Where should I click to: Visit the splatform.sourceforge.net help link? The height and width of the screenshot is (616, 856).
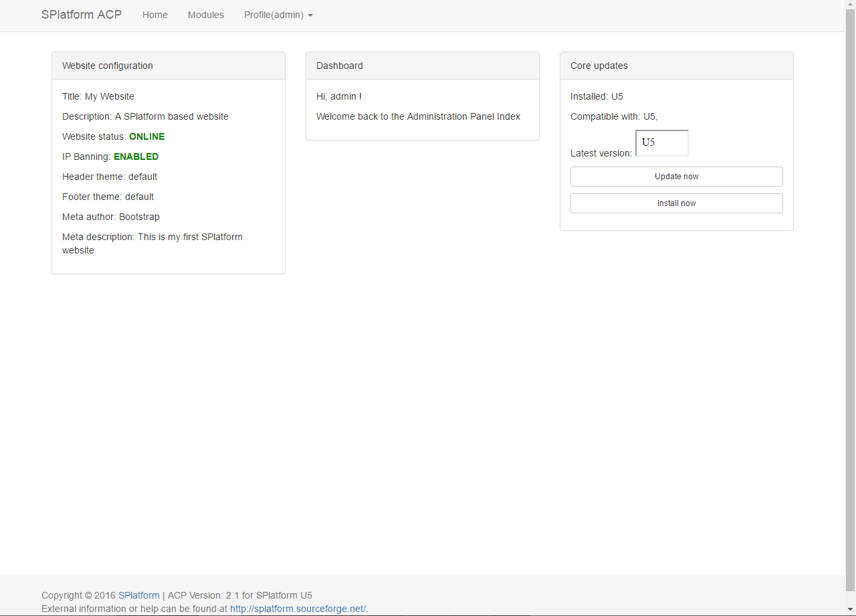pos(298,609)
